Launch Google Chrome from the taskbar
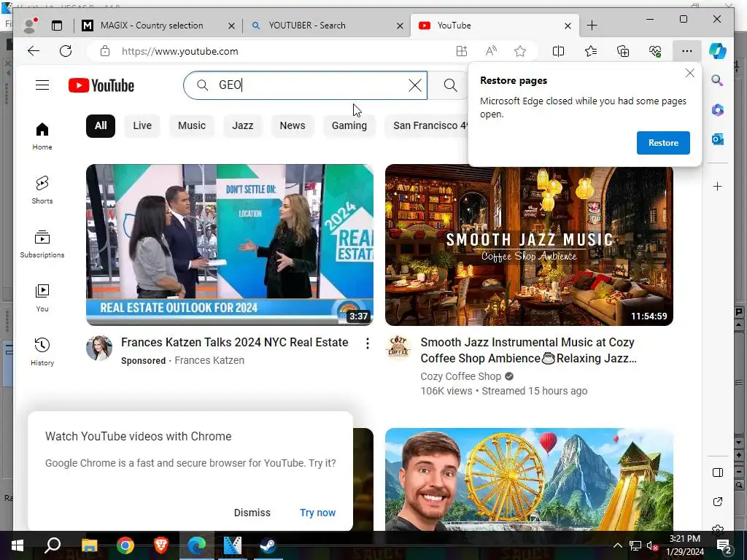The image size is (747, 560). 125,545
